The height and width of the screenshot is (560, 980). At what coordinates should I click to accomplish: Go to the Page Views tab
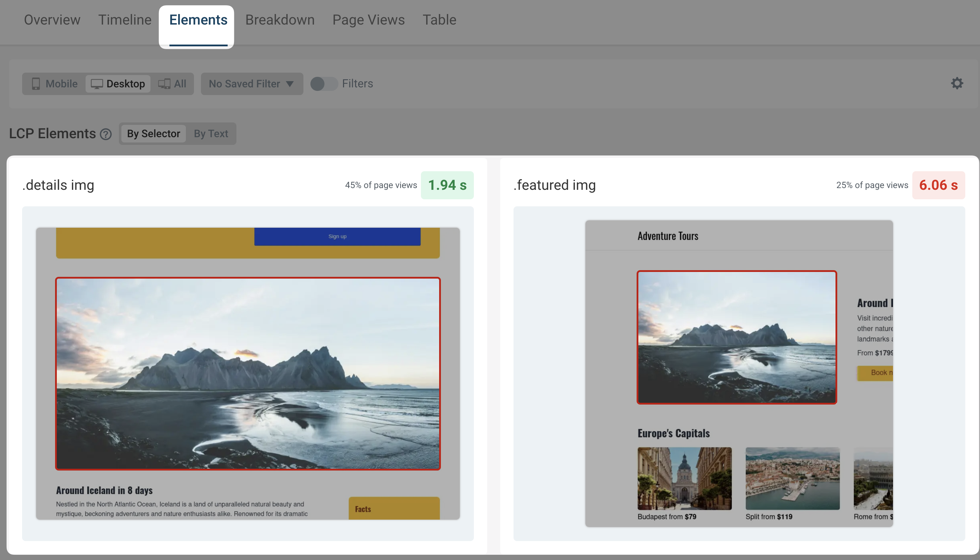(368, 20)
